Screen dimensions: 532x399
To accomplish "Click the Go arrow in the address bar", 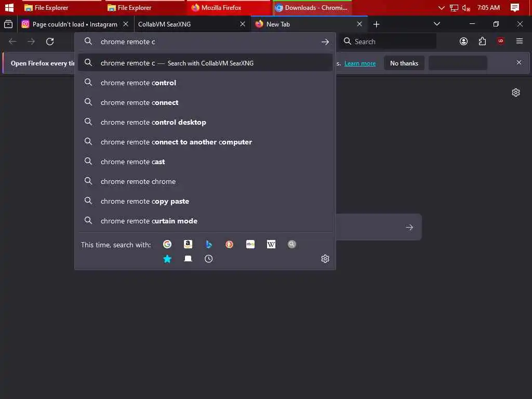I will pos(325,42).
